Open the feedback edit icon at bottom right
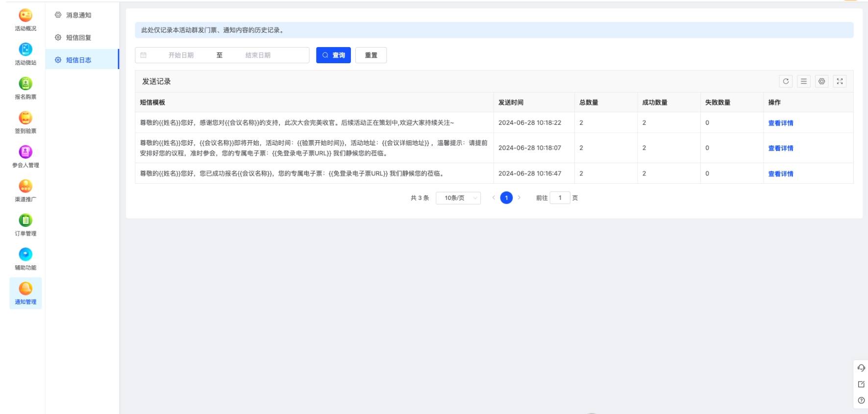 pyautogui.click(x=861, y=384)
